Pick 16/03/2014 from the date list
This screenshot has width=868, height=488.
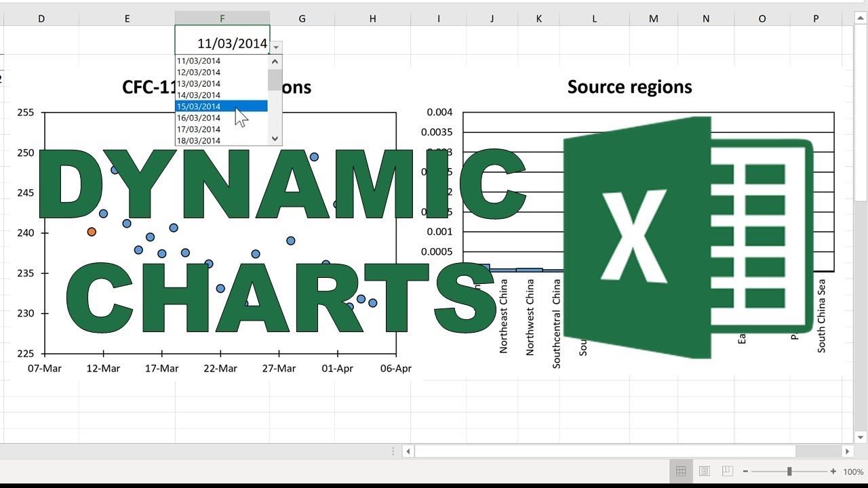tap(222, 118)
